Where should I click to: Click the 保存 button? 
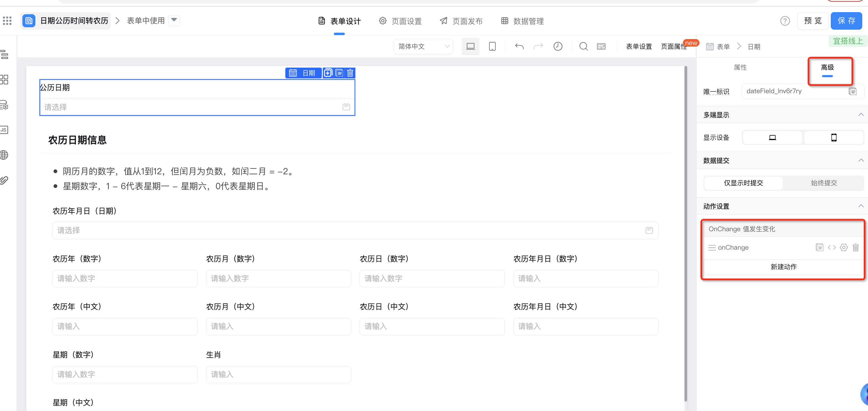[846, 21]
